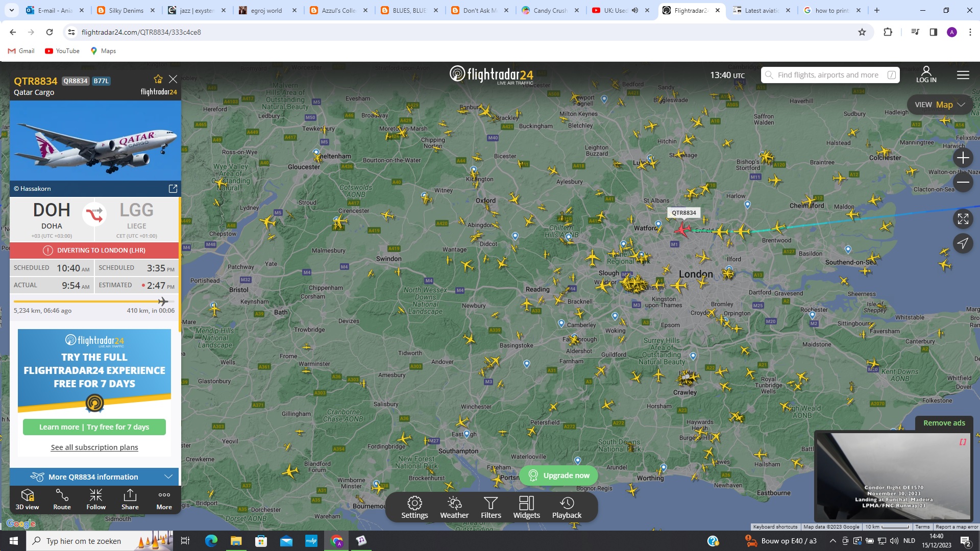Open the More options in flight panel
This screenshot has height=551, width=980.
(164, 499)
